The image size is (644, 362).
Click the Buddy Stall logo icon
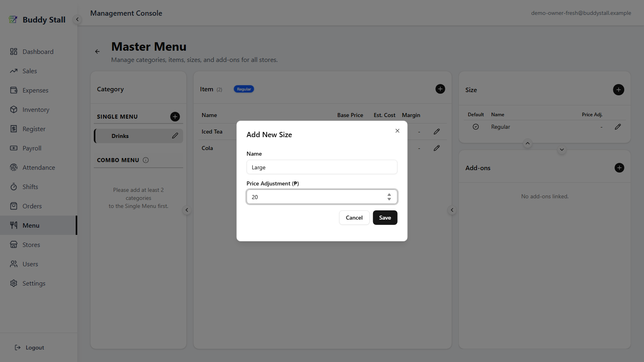click(x=13, y=19)
